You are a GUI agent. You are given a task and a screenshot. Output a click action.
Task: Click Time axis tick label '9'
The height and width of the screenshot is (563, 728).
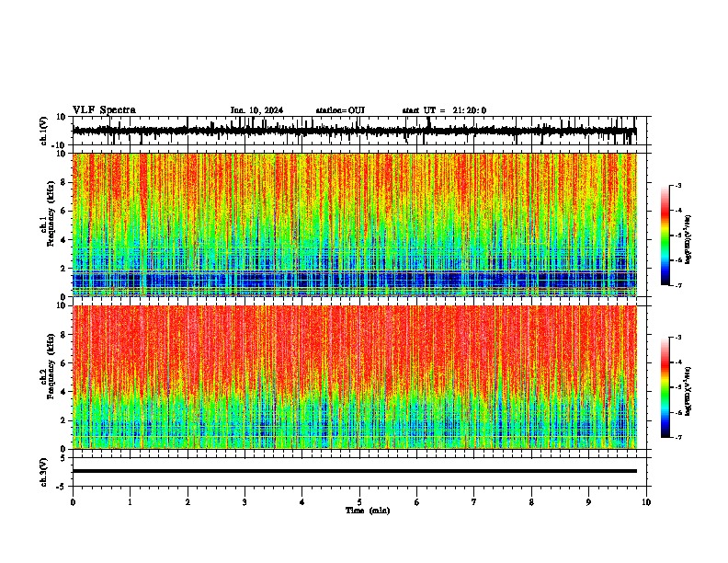pos(588,502)
